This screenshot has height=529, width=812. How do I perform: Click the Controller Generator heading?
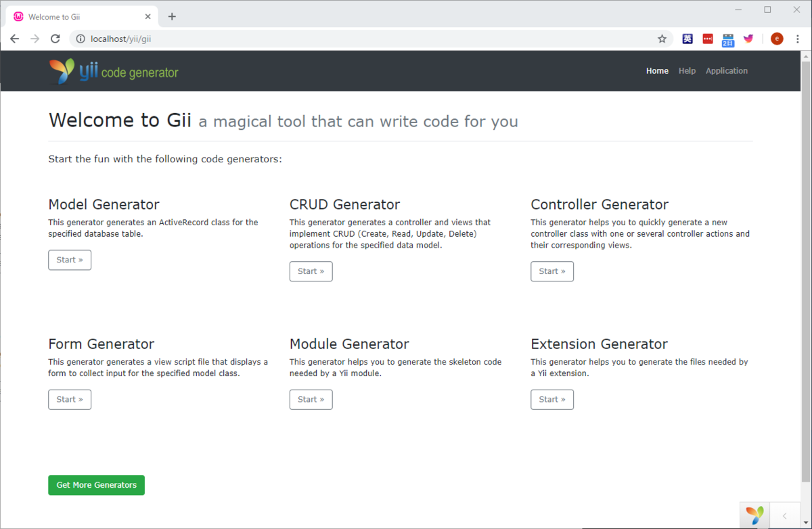tap(600, 204)
